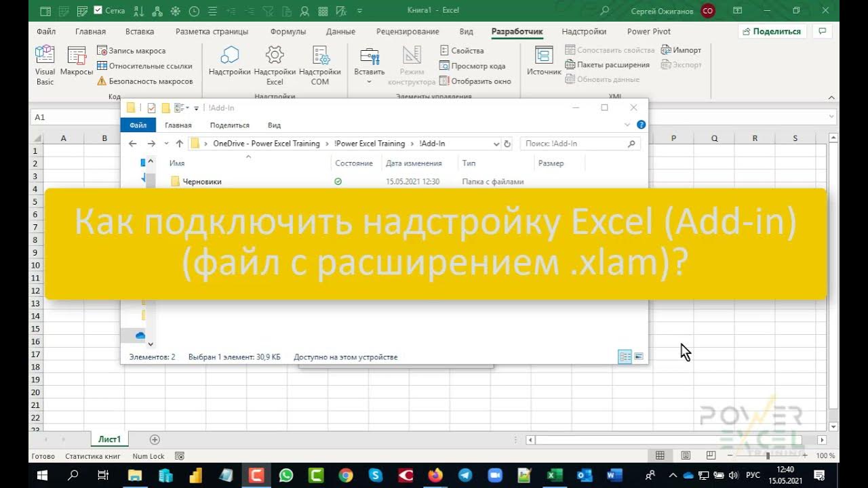Click Статистика книг in status bar
The height and width of the screenshot is (488, 868).
93,456
